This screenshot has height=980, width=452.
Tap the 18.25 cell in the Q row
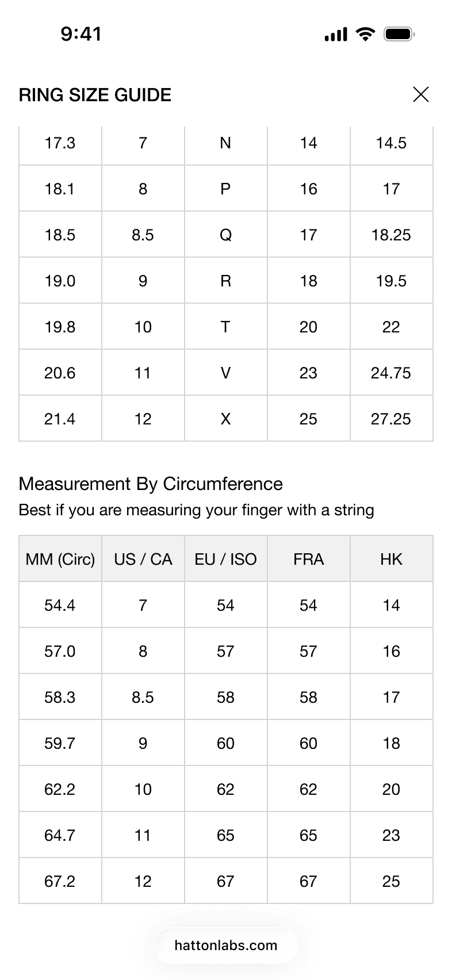pyautogui.click(x=392, y=235)
